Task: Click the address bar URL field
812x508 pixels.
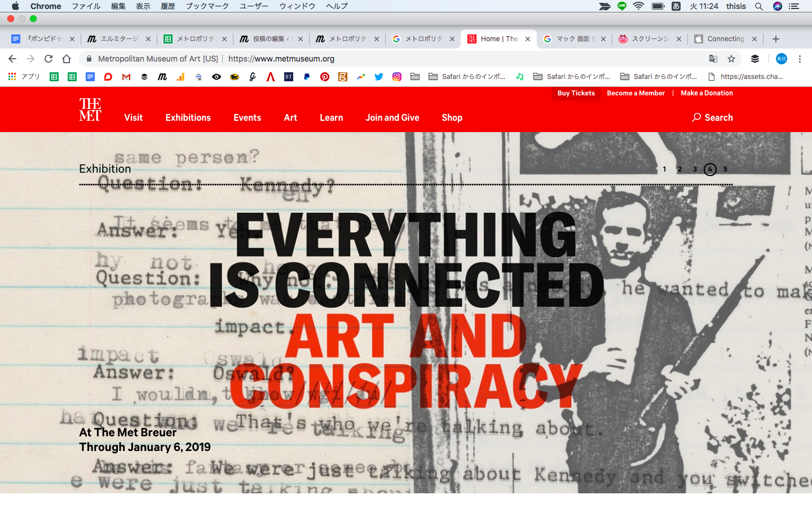Action: tap(395, 59)
